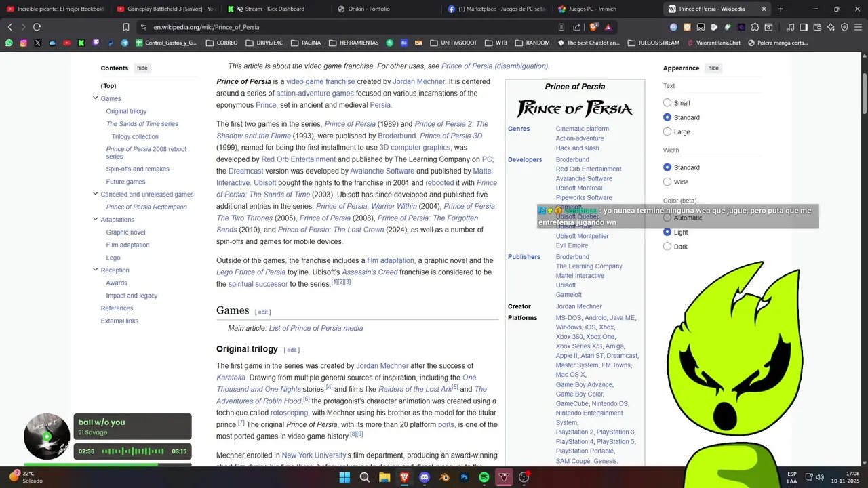The width and height of the screenshot is (868, 488).
Task: Open Photoshop from the taskbar
Action: point(465,477)
